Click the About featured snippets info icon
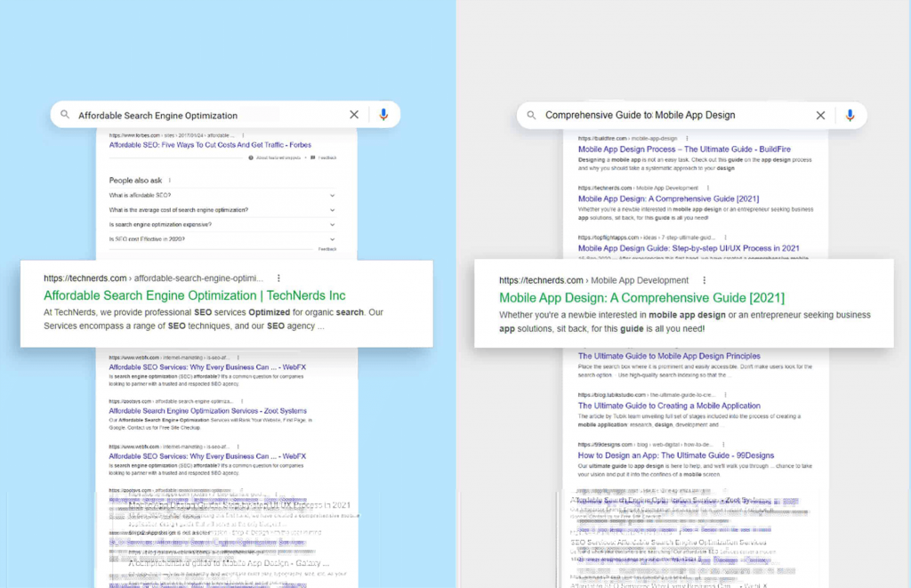The width and height of the screenshot is (911, 588). pyautogui.click(x=251, y=157)
